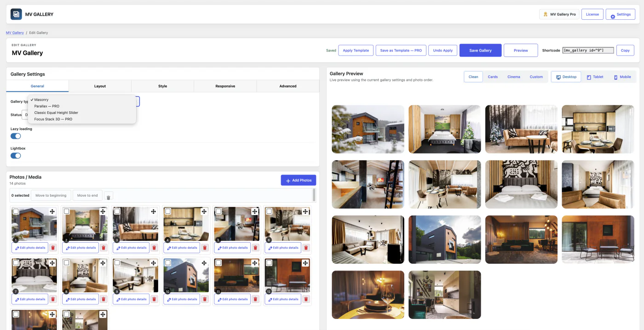Click the Undo Apply button

pyautogui.click(x=443, y=51)
